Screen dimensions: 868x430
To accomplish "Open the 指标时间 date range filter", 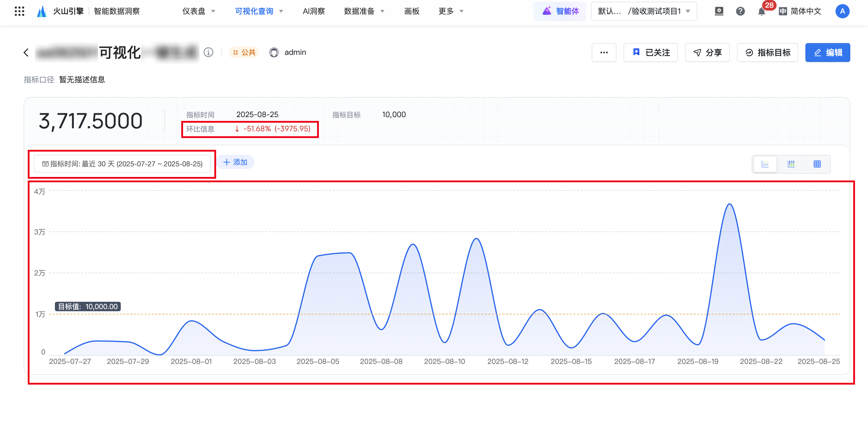I will [x=122, y=164].
